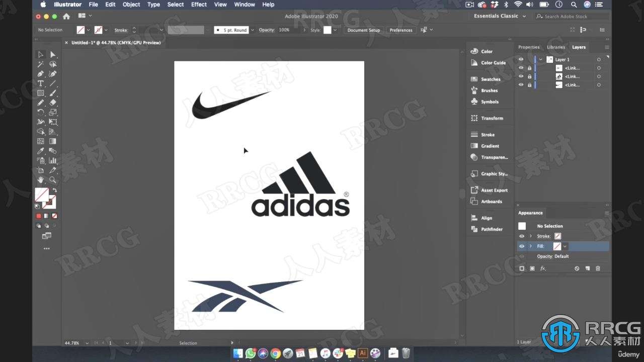Open Fill color dropdown in Appearance
644x362 pixels.
click(565, 246)
